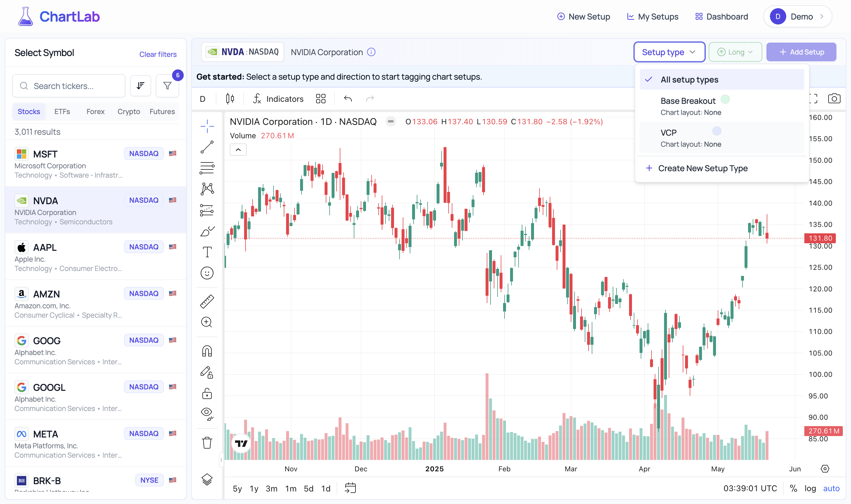Screen dimensions: 851x504
Task: Click the trash remove objects icon
Action: [x=207, y=443]
